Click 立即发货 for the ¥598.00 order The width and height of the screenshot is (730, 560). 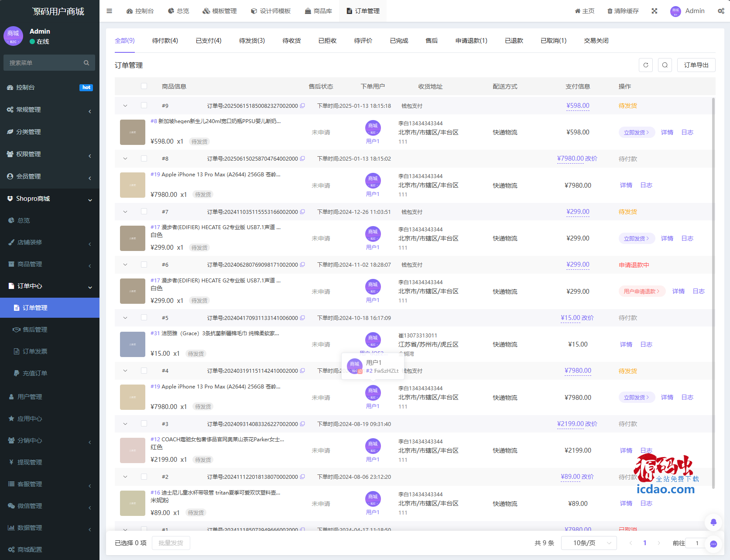pos(637,132)
